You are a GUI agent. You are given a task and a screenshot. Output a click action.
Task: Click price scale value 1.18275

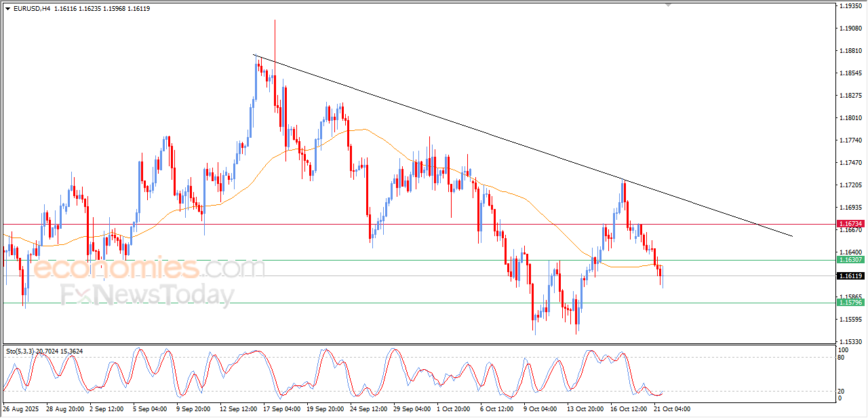852,96
